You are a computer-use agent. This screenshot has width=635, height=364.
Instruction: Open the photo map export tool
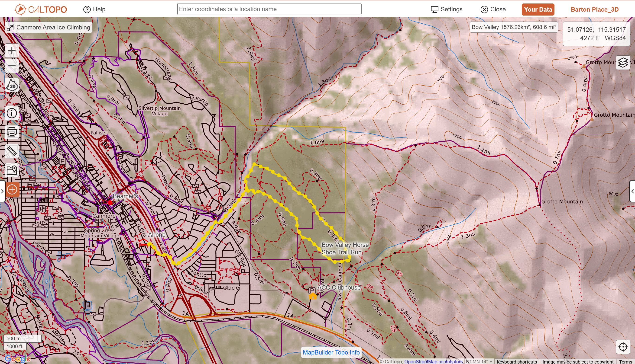pos(12,170)
